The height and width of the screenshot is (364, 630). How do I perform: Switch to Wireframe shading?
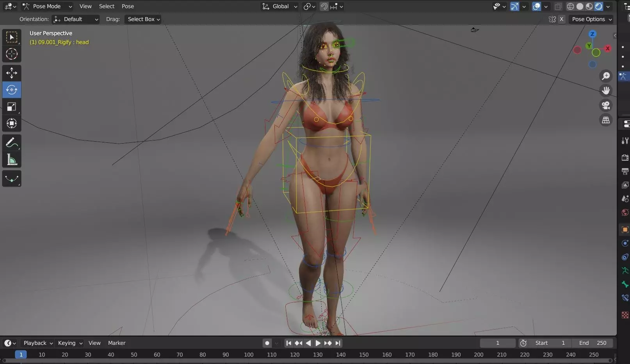pyautogui.click(x=571, y=6)
